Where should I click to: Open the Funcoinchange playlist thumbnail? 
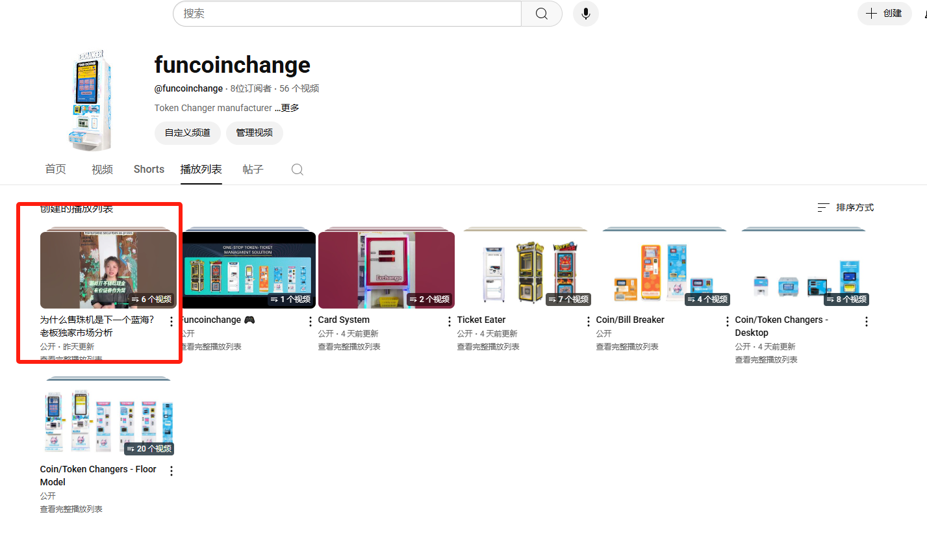click(249, 270)
